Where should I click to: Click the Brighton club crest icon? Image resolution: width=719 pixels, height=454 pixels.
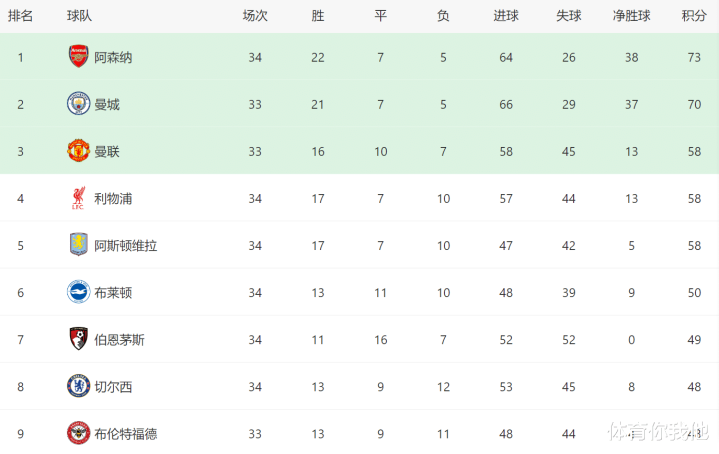pos(78,292)
